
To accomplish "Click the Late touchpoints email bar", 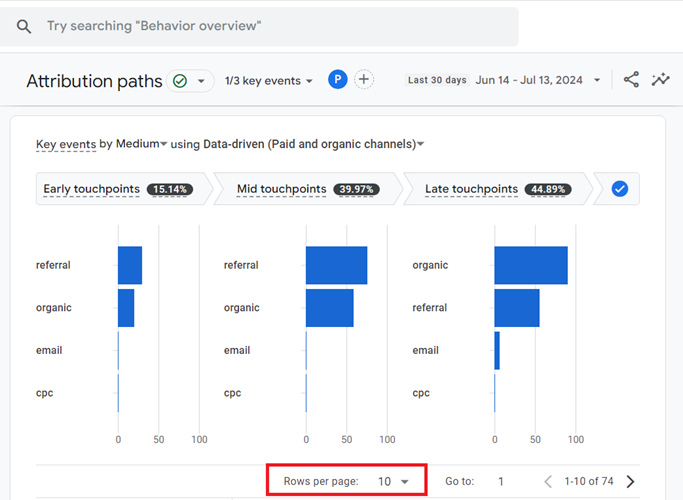I will pyautogui.click(x=497, y=351).
